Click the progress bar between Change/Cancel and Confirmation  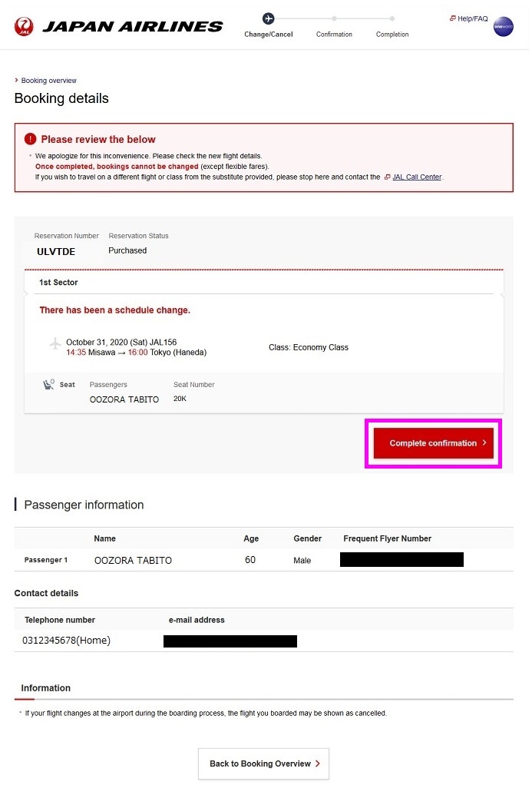click(301, 17)
